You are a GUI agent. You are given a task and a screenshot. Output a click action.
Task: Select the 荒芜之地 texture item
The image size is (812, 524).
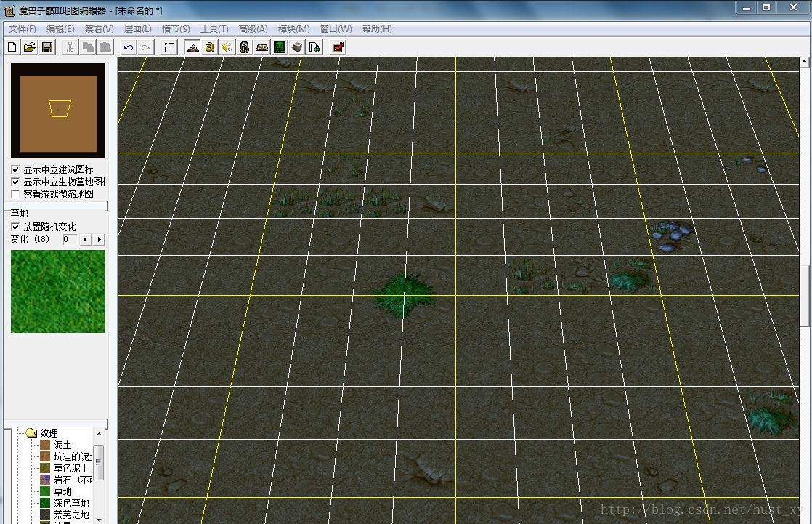coord(71,515)
